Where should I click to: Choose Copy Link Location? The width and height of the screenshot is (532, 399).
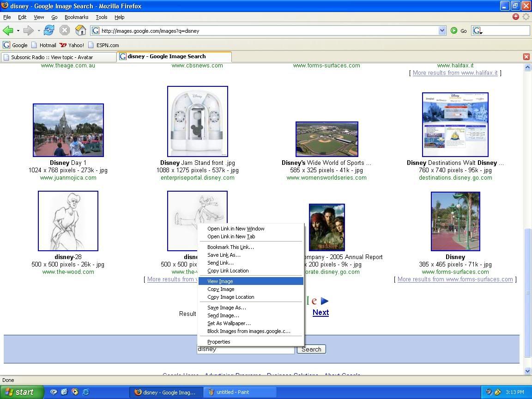pyautogui.click(x=251, y=271)
